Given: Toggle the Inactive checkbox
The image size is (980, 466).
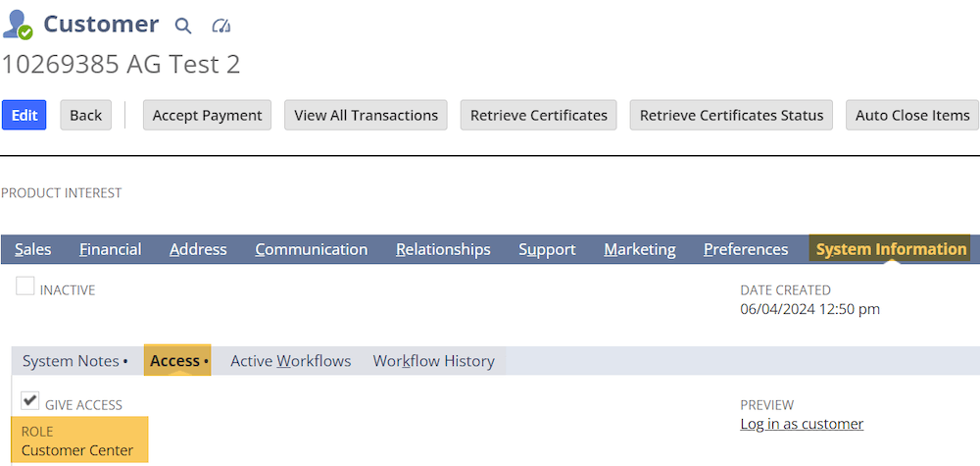Looking at the screenshot, I should click(x=25, y=286).
